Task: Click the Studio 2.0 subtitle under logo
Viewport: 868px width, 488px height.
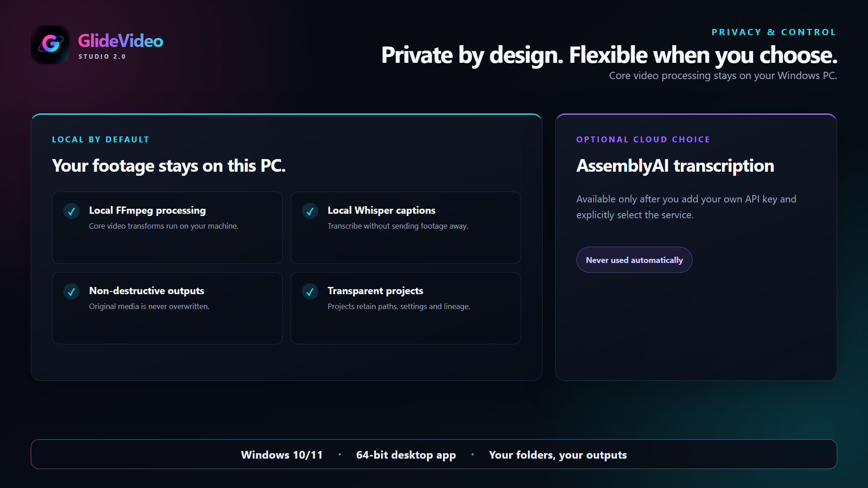Action: 102,56
